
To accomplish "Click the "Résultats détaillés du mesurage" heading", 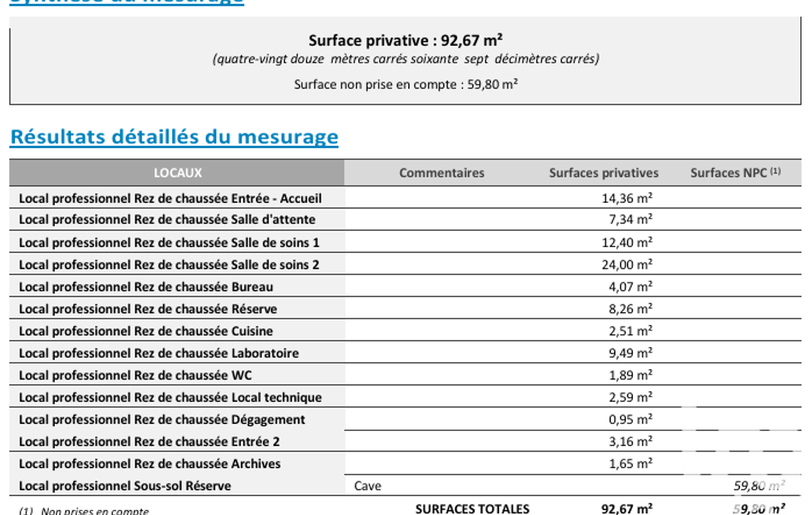I will (x=173, y=137).
